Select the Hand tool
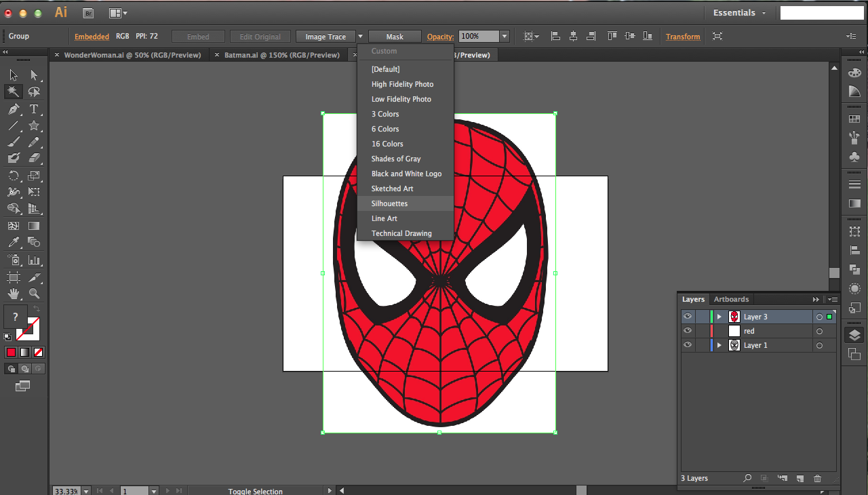Screen dimensions: 868x495 click(14, 294)
